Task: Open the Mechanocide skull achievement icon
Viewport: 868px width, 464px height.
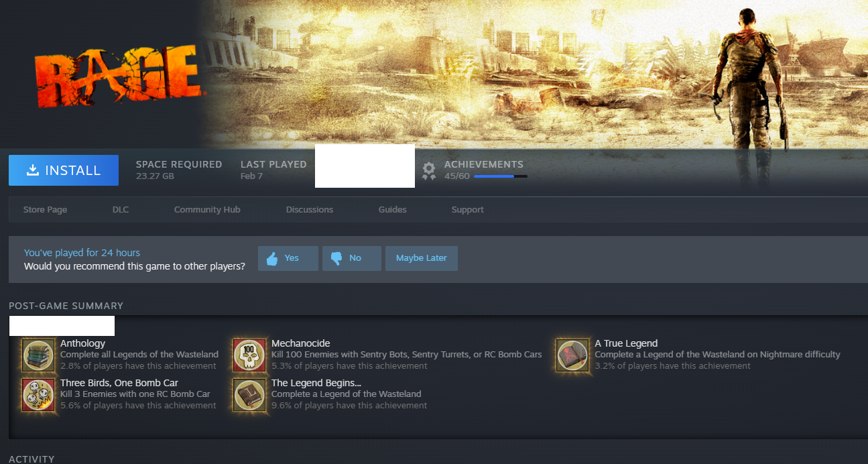Action: (x=249, y=355)
